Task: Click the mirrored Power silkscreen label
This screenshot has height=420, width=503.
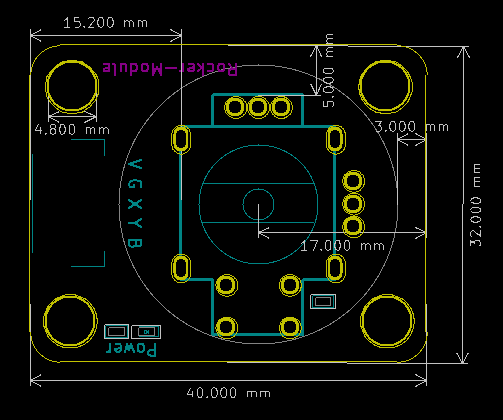Action: [131, 349]
